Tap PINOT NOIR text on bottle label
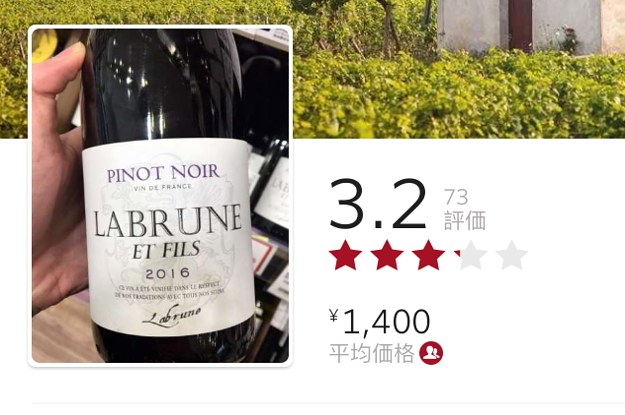The image size is (625, 415). [x=163, y=173]
